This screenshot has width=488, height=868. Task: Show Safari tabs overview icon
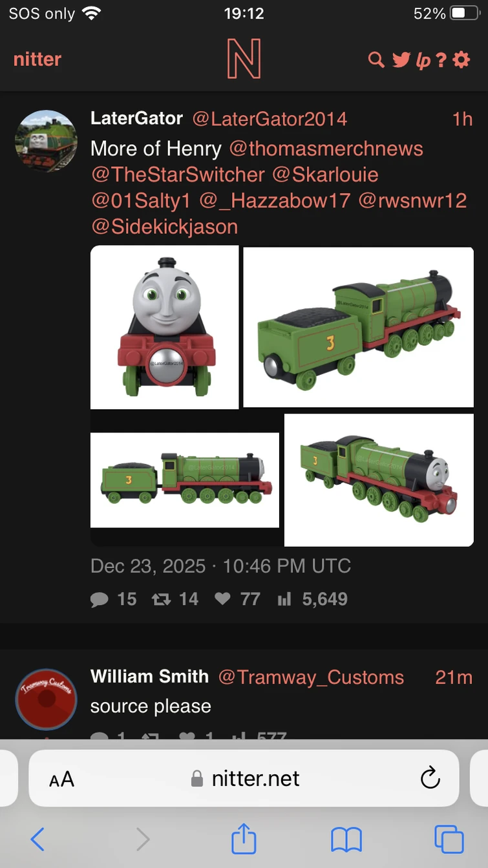pyautogui.click(x=449, y=839)
